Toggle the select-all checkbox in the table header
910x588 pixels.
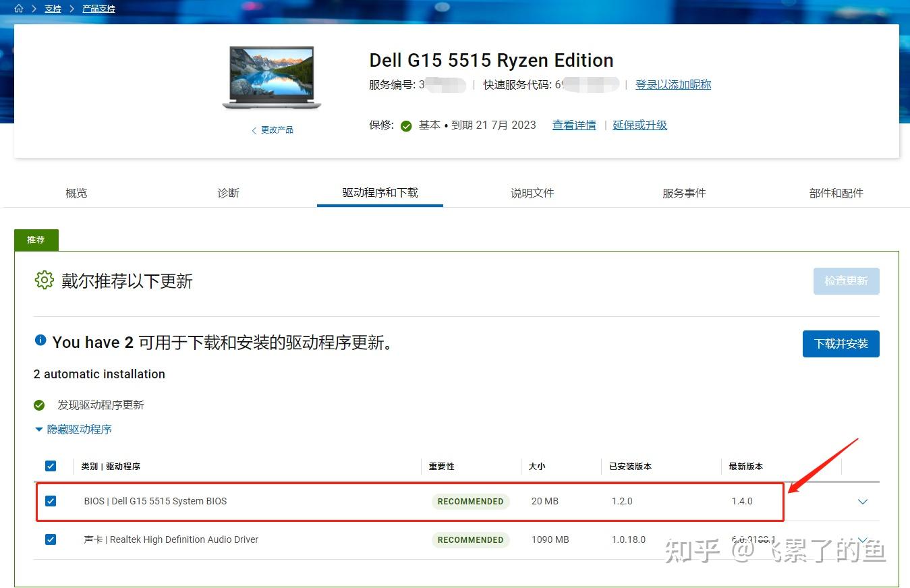click(x=51, y=465)
